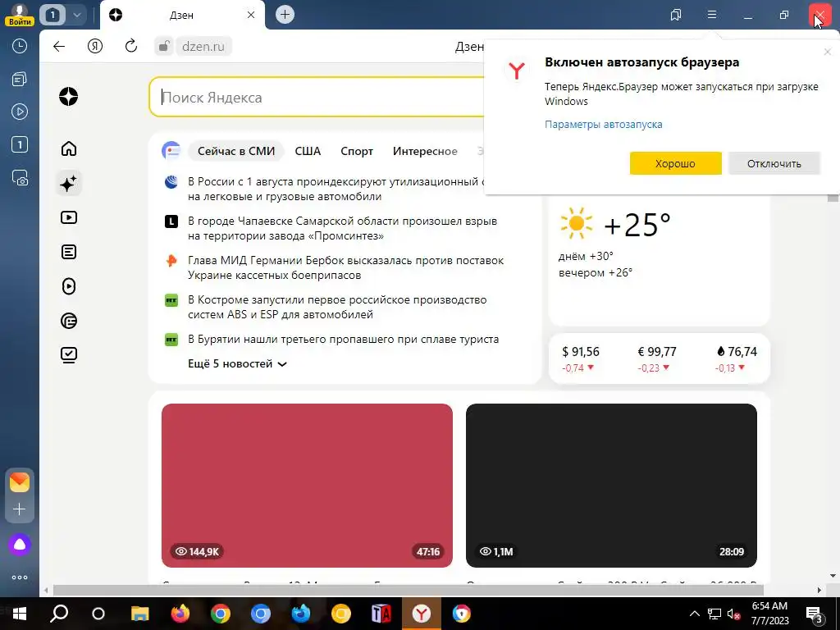Show hidden system tray icons chevron
This screenshot has height=630, width=840.
(x=694, y=614)
